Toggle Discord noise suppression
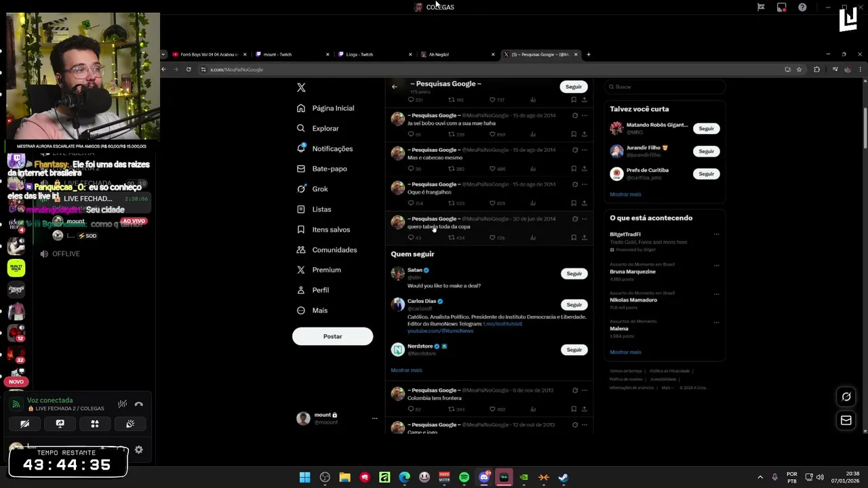 coord(122,404)
